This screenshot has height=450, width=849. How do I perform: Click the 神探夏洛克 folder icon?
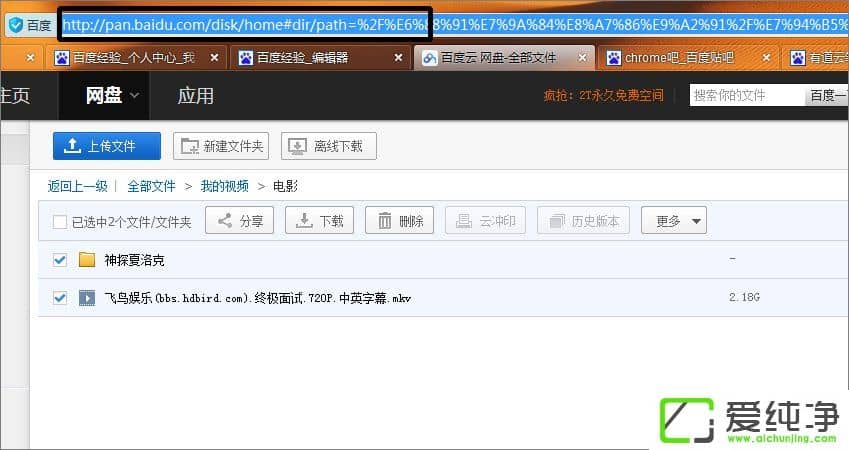(87, 260)
